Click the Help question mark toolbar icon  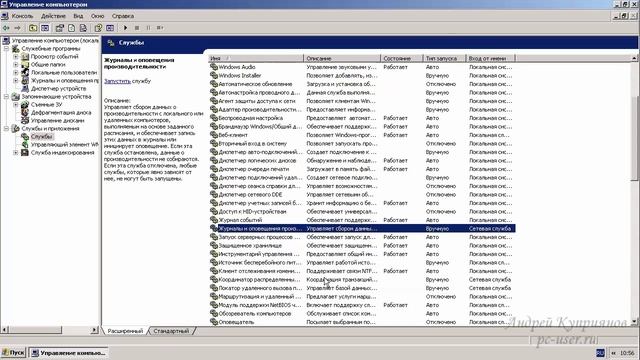click(x=98, y=28)
